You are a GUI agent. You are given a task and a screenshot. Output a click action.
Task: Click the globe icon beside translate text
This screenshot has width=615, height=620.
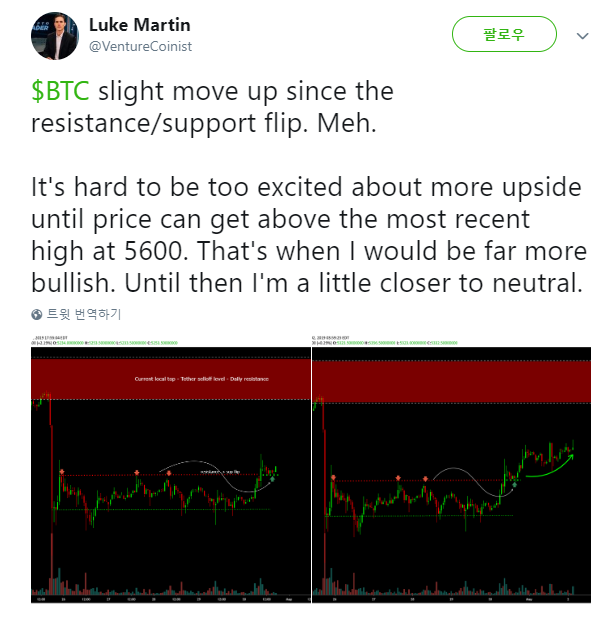[x=37, y=314]
